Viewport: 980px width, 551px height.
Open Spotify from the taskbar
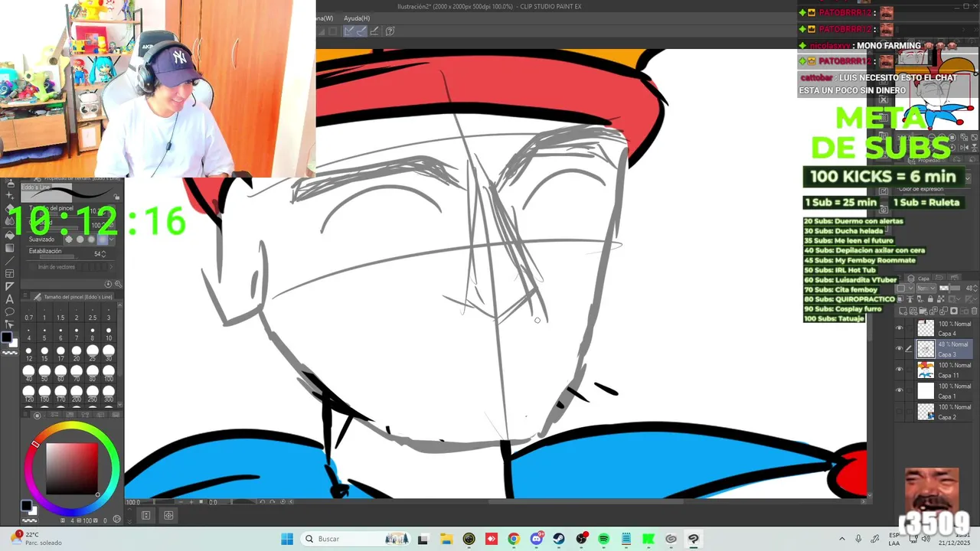pos(603,539)
